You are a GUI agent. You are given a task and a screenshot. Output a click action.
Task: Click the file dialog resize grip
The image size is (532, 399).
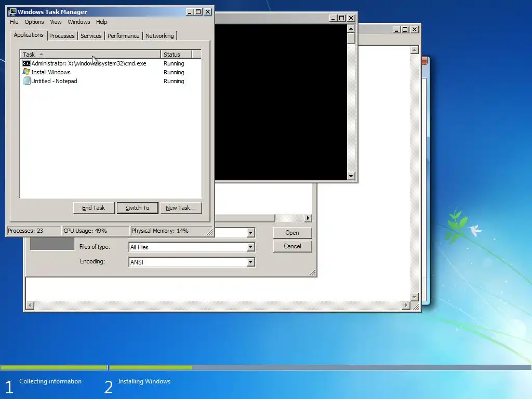tap(312, 273)
